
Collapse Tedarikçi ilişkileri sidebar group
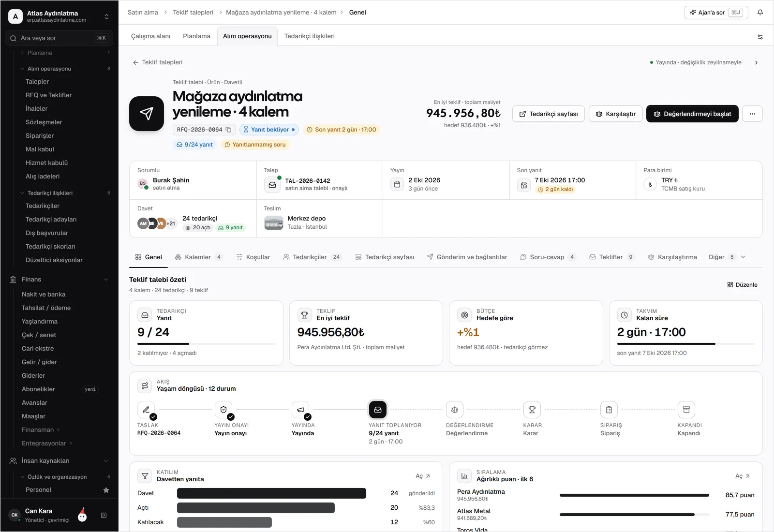point(22,193)
